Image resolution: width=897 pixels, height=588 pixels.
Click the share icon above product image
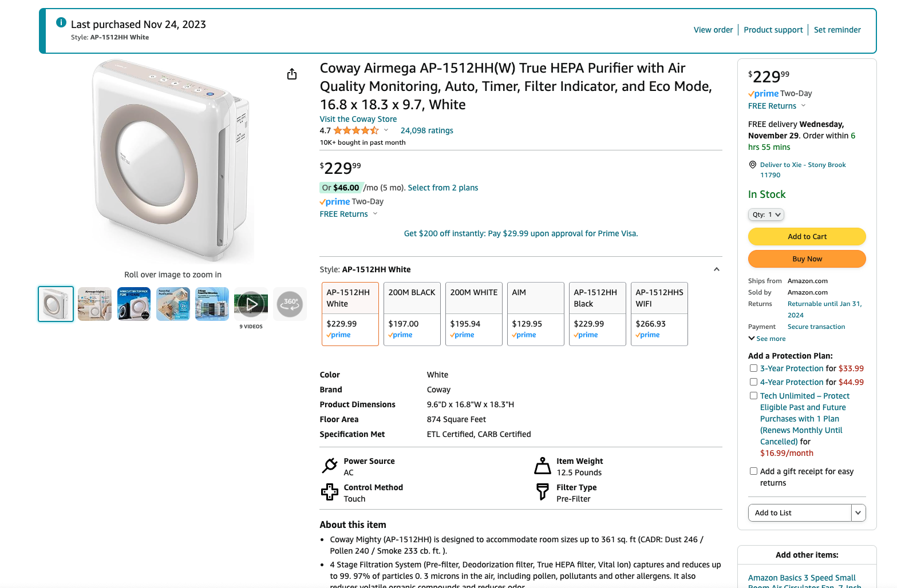(x=292, y=74)
